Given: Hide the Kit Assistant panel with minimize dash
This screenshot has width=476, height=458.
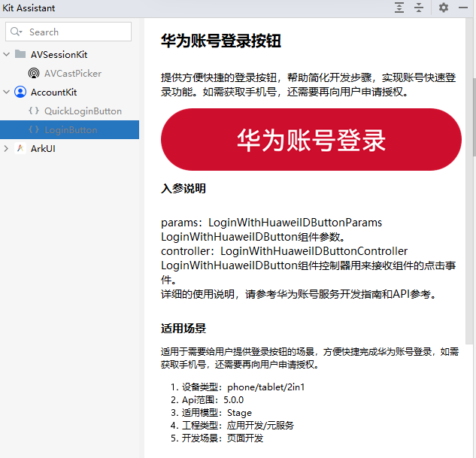Looking at the screenshot, I should pos(463,8).
